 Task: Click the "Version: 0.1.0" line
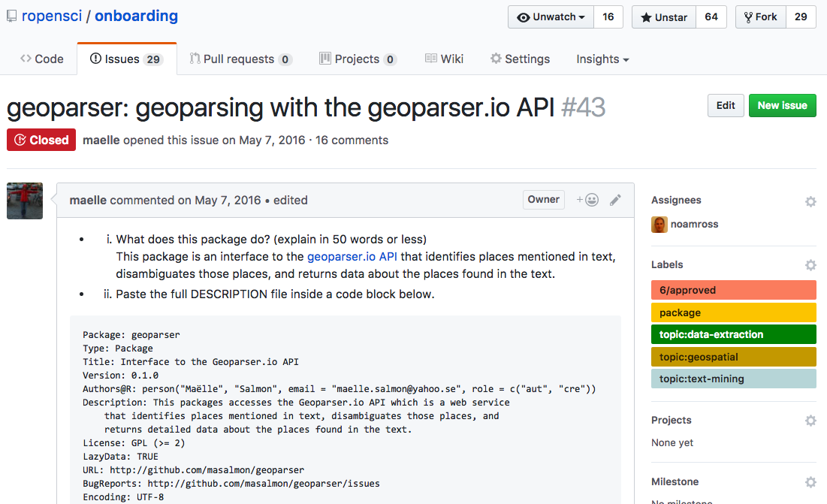pos(120,376)
